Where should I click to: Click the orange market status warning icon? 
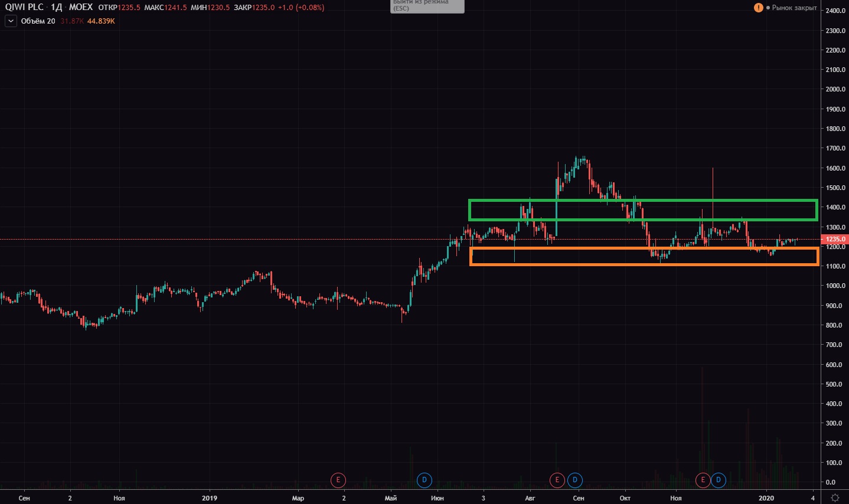758,8
